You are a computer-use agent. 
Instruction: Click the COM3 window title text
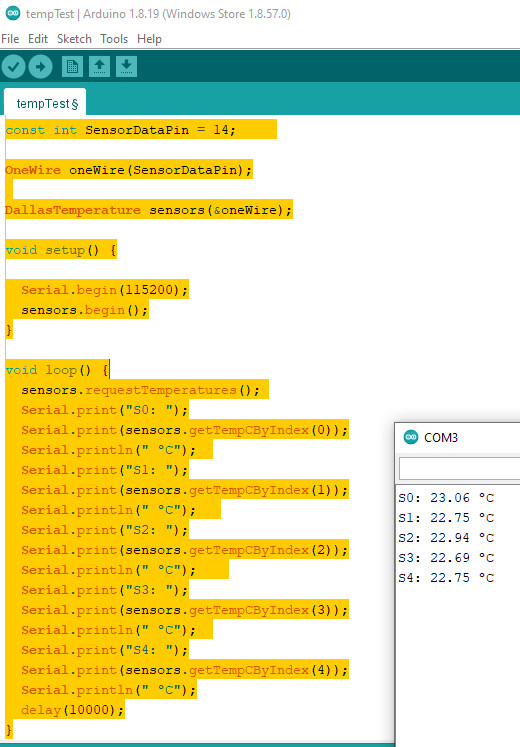[x=441, y=437]
